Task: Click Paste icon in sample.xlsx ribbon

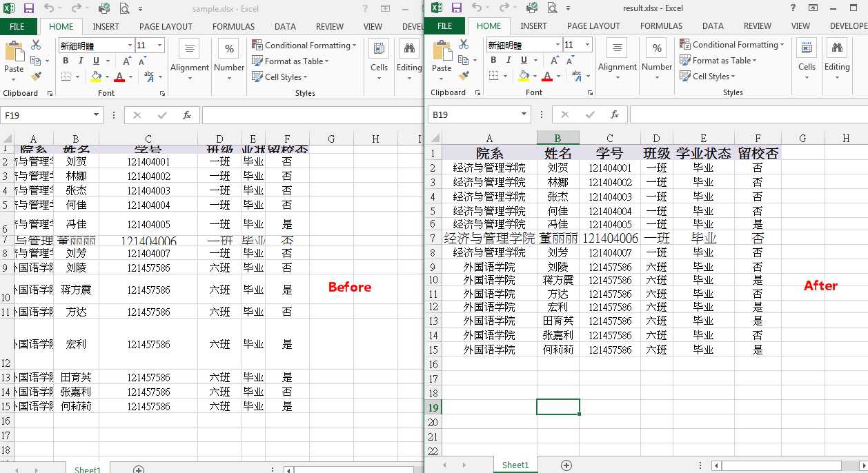Action: point(14,52)
